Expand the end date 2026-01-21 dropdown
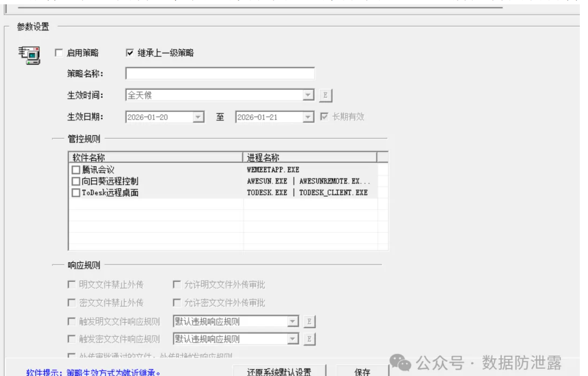 tap(307, 117)
